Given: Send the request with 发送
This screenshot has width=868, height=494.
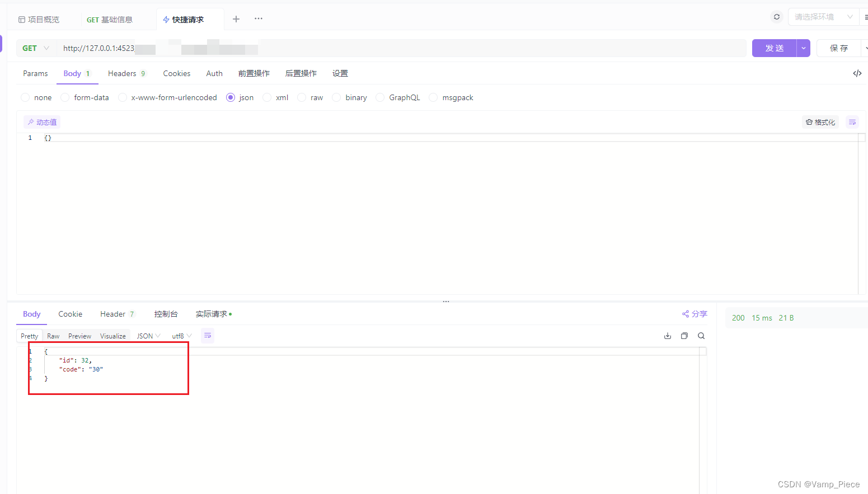Looking at the screenshot, I should [775, 48].
